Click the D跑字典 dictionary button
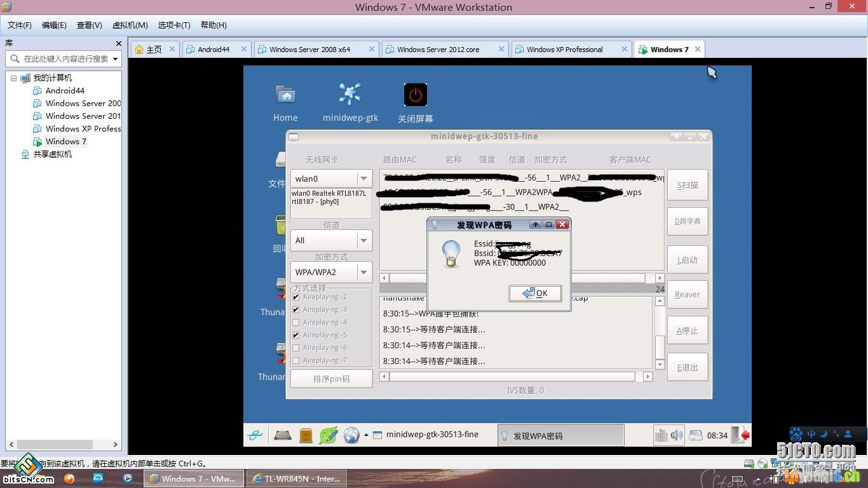The width and height of the screenshot is (868, 488). [x=688, y=221]
